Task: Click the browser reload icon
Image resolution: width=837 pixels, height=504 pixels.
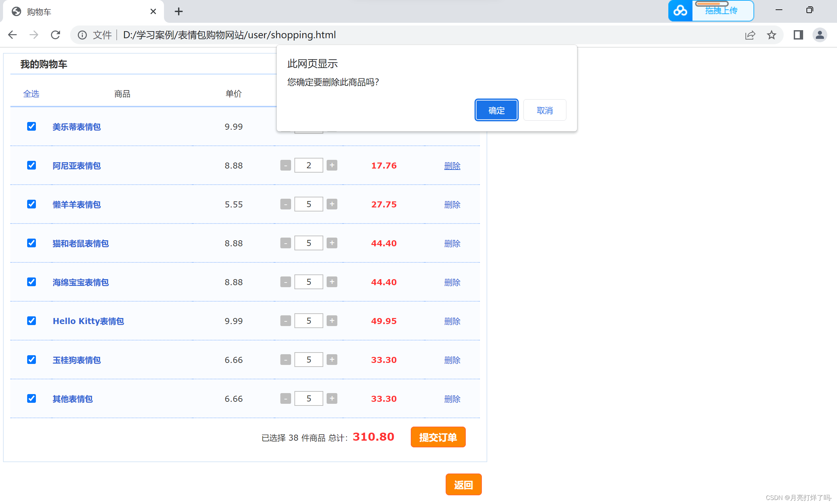Action: click(55, 35)
